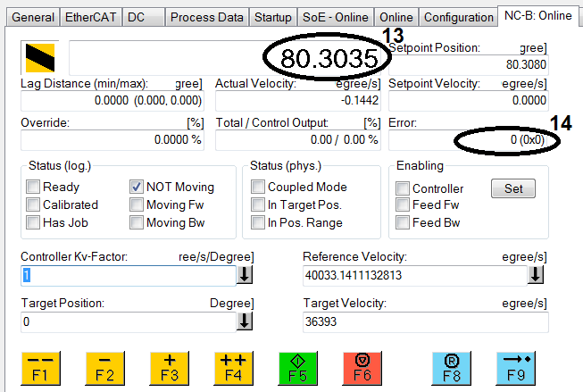The image size is (583, 392).
Task: Click the F9 homing button
Action: click(x=516, y=368)
